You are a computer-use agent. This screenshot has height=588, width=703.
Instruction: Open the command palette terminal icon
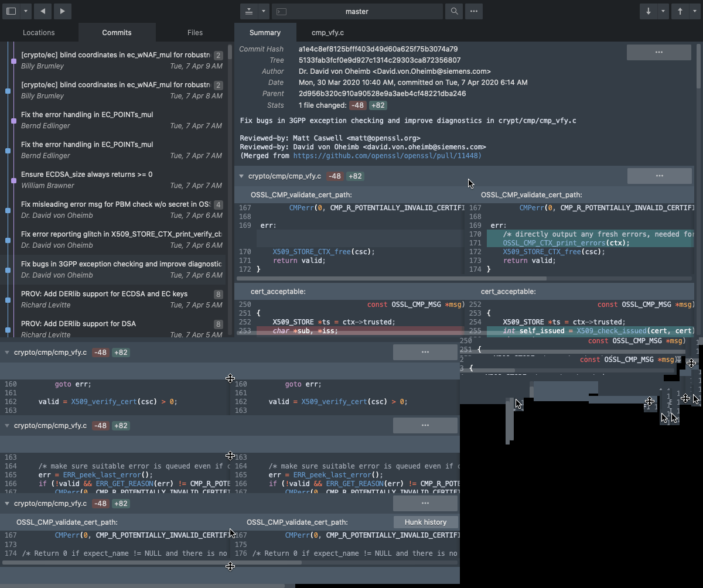281,11
